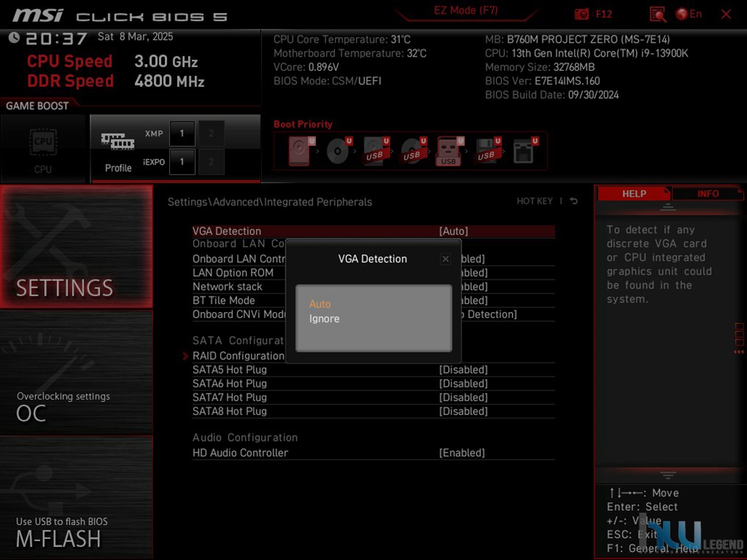Open the SETTINGS section
This screenshot has width=747, height=560.
77,247
